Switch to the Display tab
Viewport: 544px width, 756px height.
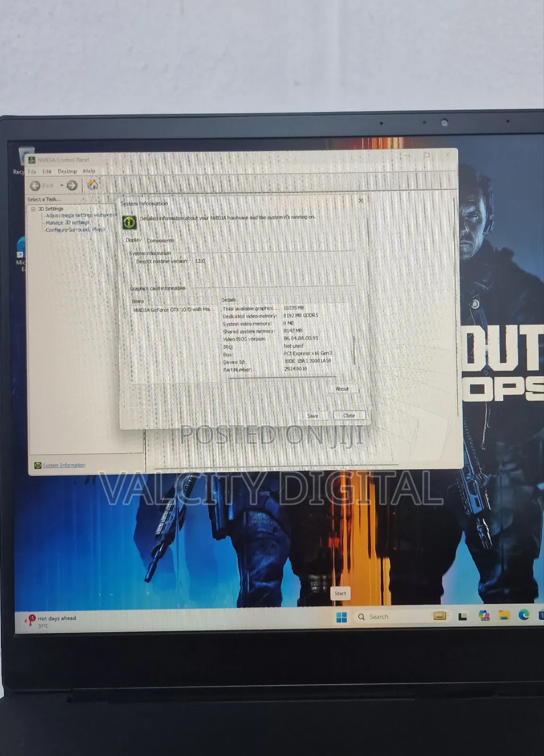click(133, 240)
